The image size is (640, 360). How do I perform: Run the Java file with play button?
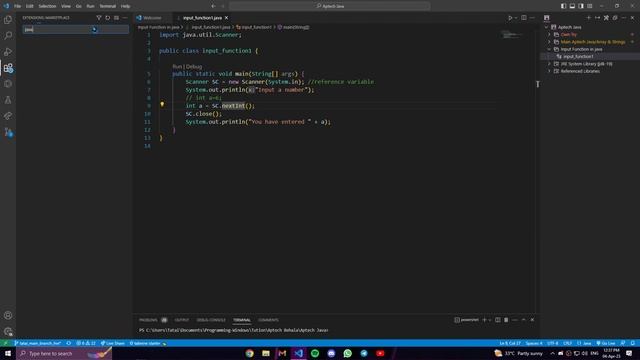(x=510, y=18)
